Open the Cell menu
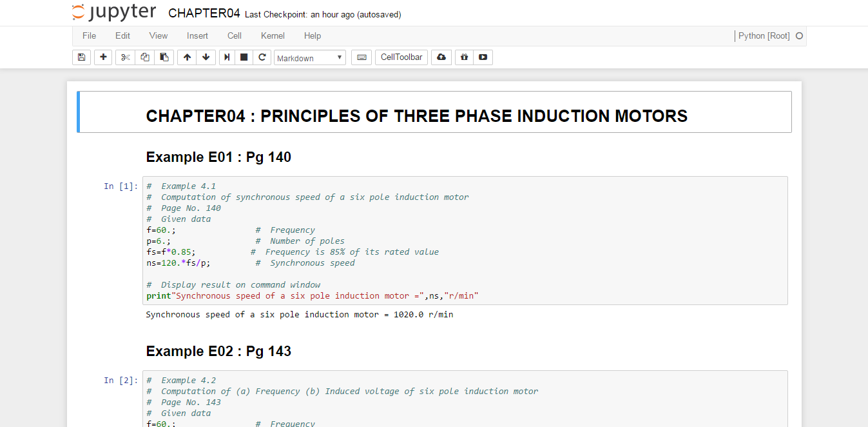Image resolution: width=868 pixels, height=427 pixels. tap(235, 36)
